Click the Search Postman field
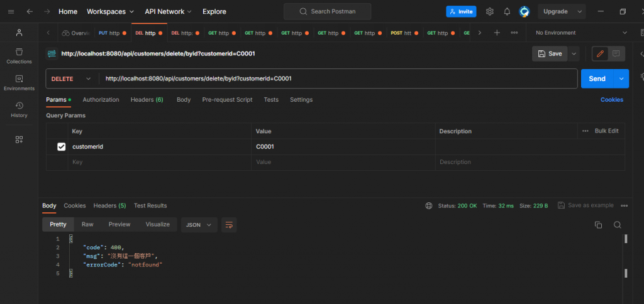This screenshot has width=644, height=304. coord(327,11)
